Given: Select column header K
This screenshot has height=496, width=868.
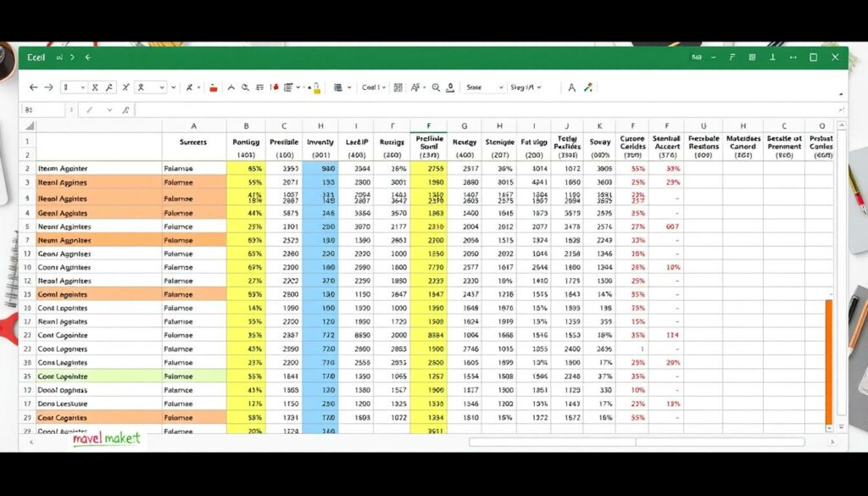Looking at the screenshot, I should (599, 126).
